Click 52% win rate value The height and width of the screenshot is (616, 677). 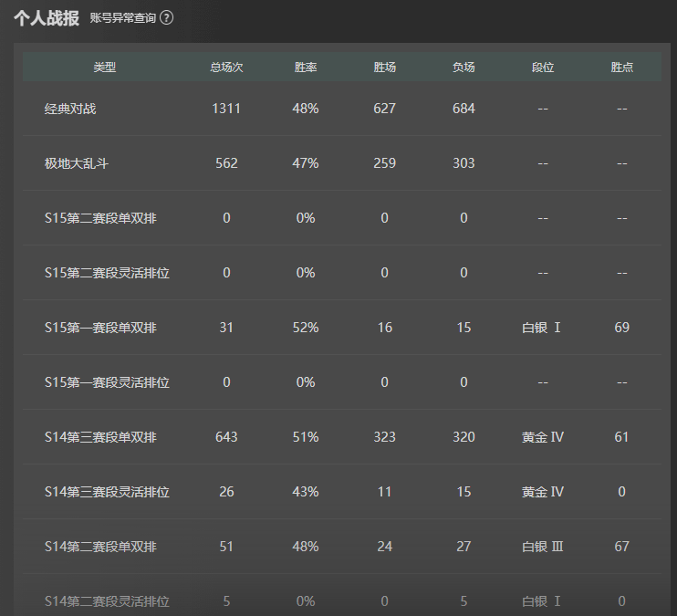tap(306, 328)
